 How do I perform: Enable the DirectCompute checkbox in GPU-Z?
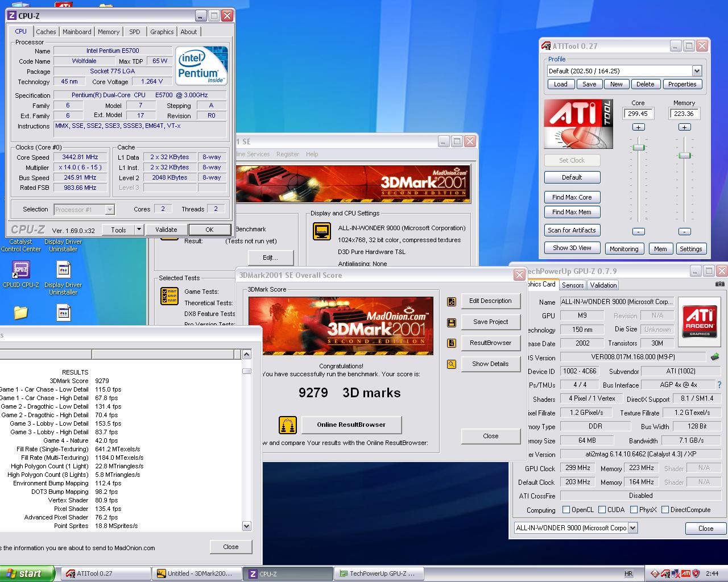point(665,510)
